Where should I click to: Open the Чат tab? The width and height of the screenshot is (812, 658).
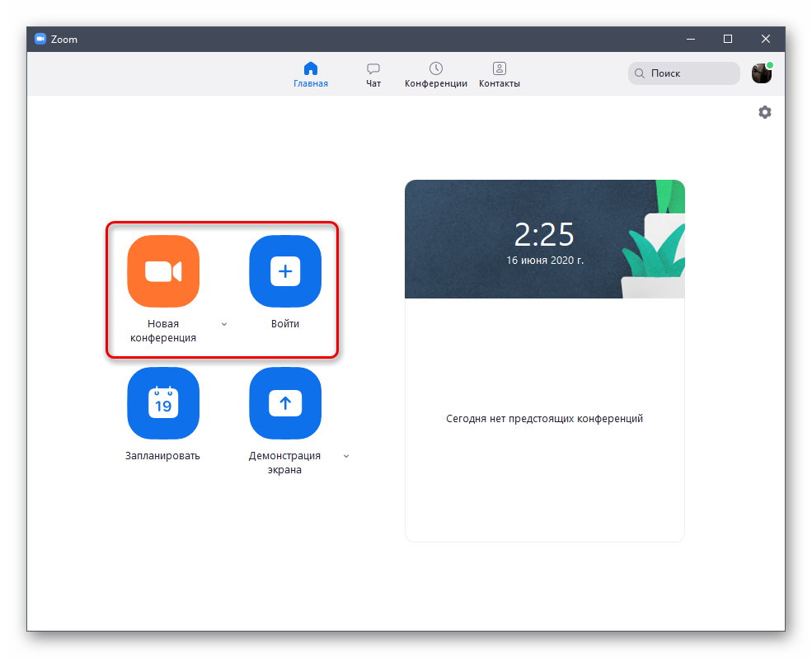(373, 74)
